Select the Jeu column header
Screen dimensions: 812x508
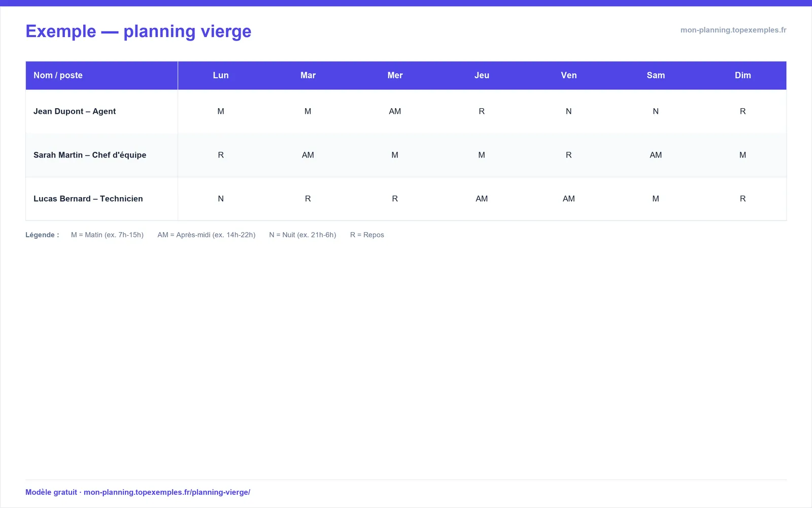[482, 75]
